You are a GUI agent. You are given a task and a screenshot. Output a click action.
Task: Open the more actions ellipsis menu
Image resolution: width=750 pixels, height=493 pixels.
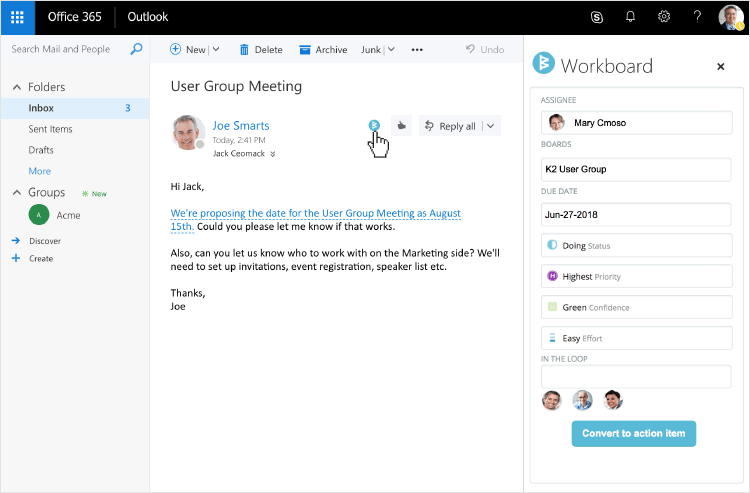pyautogui.click(x=417, y=50)
